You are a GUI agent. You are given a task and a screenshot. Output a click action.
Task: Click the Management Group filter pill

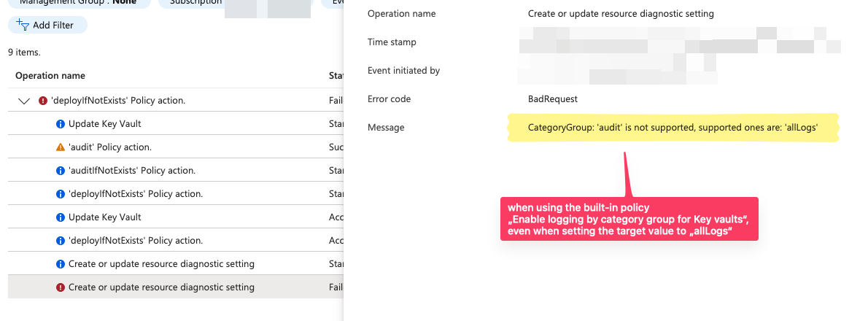[80, 3]
